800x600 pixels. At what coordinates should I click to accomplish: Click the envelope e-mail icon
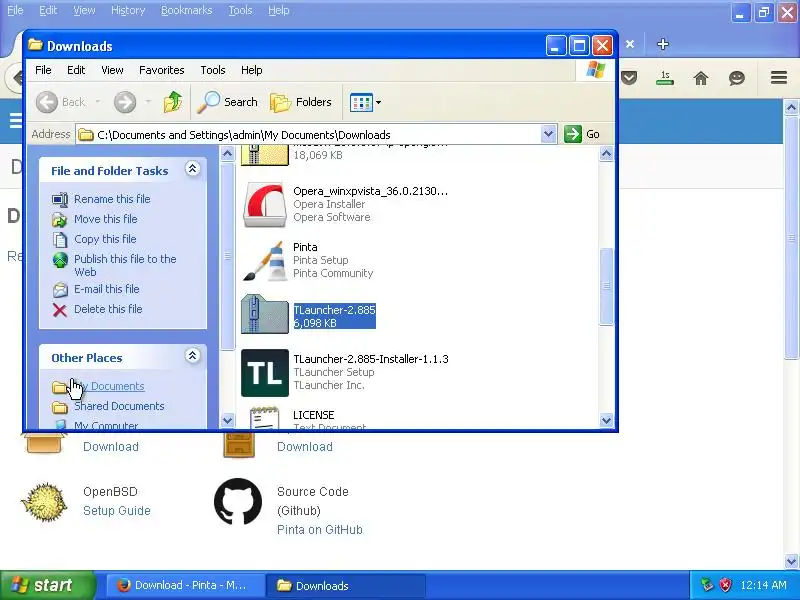point(60,290)
